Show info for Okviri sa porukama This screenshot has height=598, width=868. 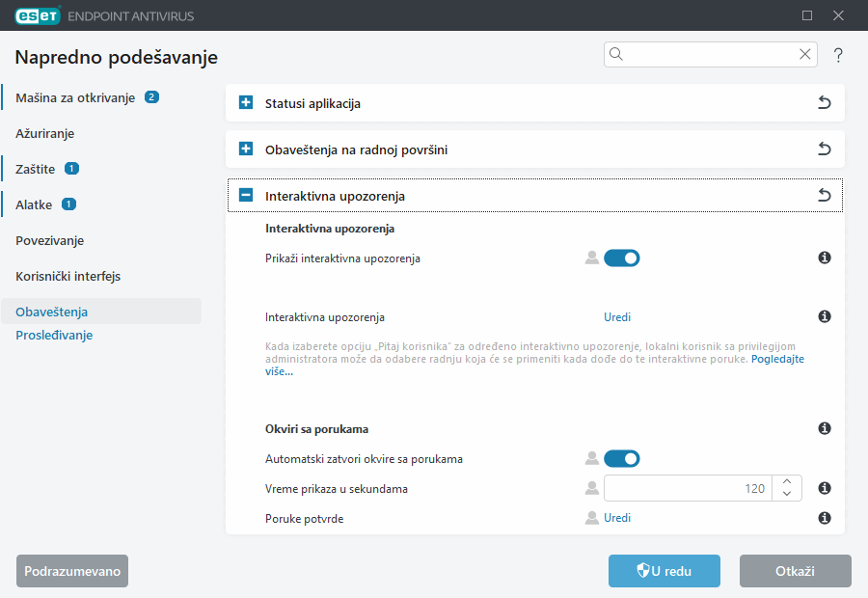coord(825,428)
